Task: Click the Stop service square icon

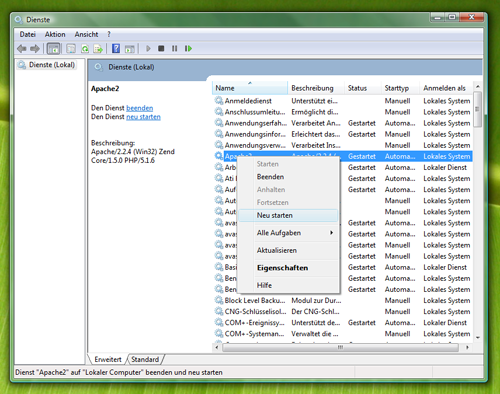Action: [x=161, y=49]
